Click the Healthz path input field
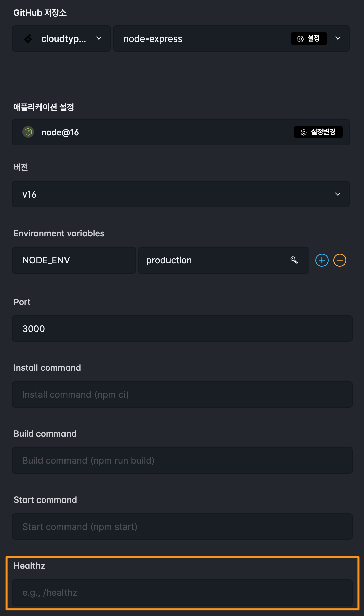The height and width of the screenshot is (616, 364). 182,592
